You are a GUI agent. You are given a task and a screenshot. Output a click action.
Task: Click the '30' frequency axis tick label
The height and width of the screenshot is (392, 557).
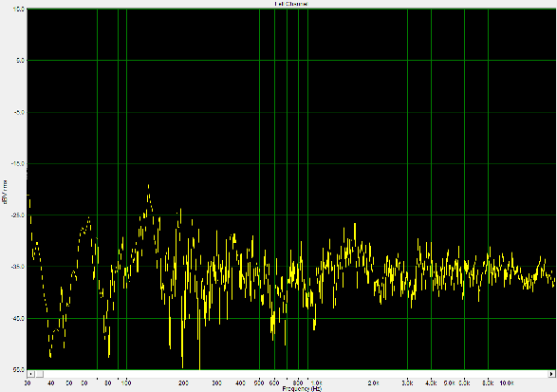(28, 383)
